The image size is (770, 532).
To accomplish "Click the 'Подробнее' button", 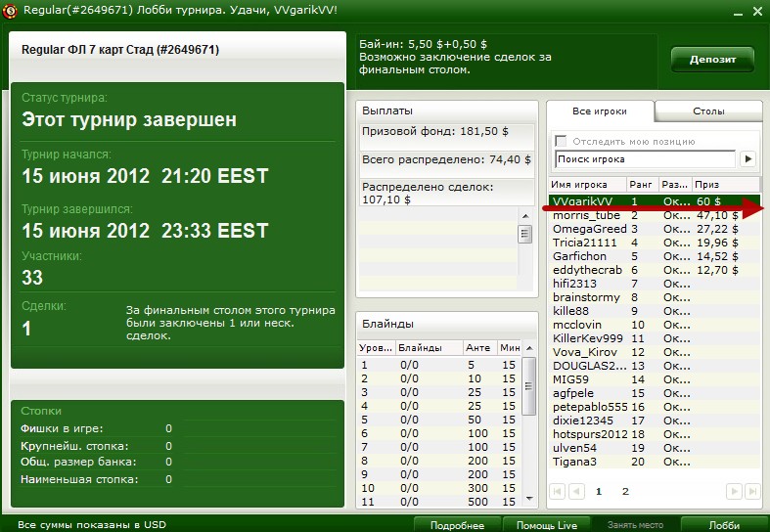I will (x=457, y=524).
